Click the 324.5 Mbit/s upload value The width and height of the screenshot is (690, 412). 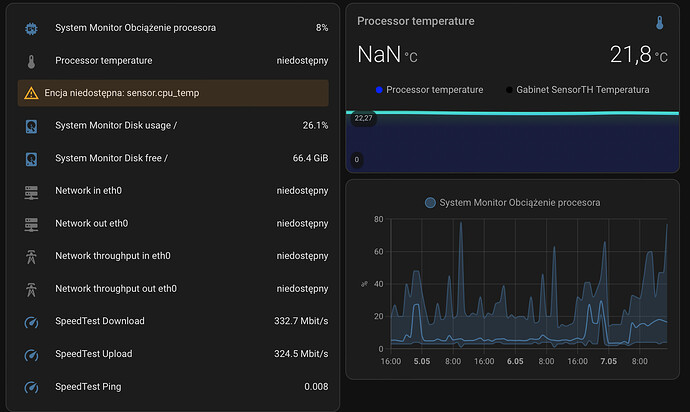[x=301, y=353]
